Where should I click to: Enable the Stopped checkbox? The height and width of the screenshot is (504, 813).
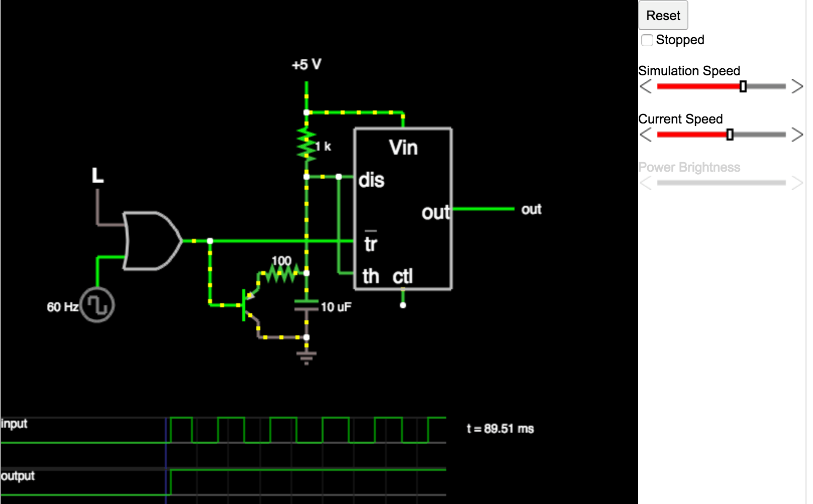click(x=648, y=40)
